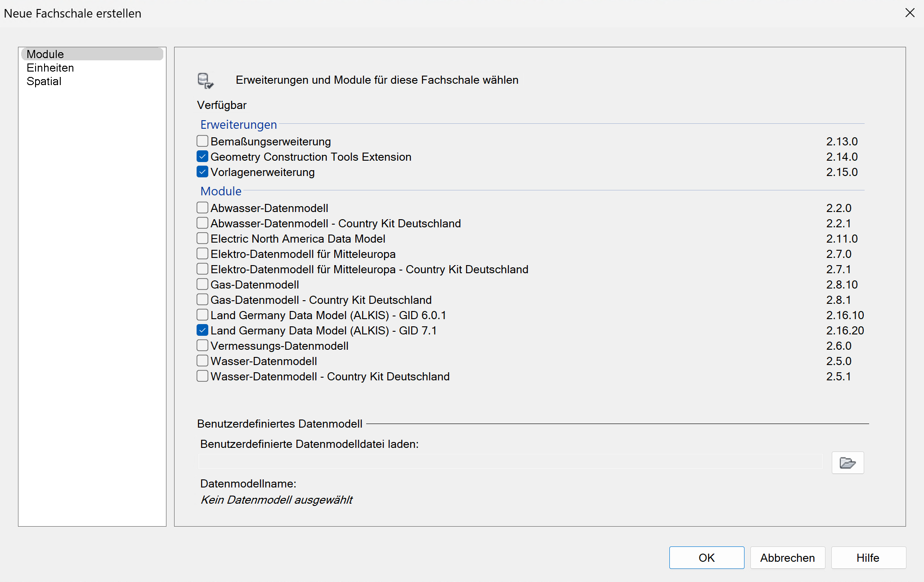Open the Spatial settings page
The height and width of the screenshot is (582, 924).
click(44, 81)
